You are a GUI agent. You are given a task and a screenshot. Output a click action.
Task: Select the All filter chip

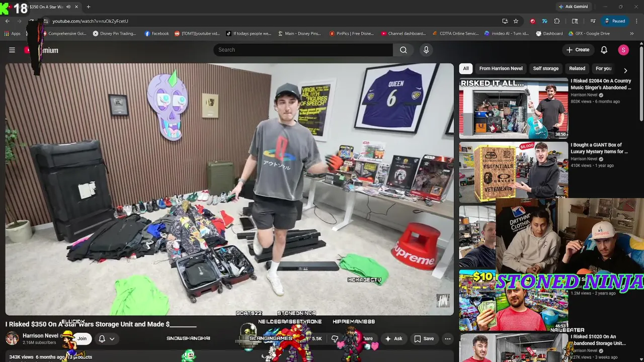tap(466, 68)
